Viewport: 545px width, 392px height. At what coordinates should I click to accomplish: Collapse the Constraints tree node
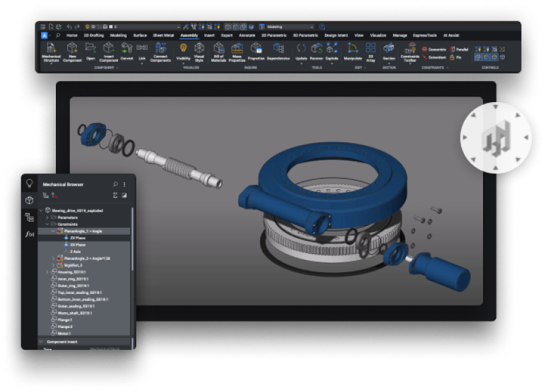pos(47,223)
